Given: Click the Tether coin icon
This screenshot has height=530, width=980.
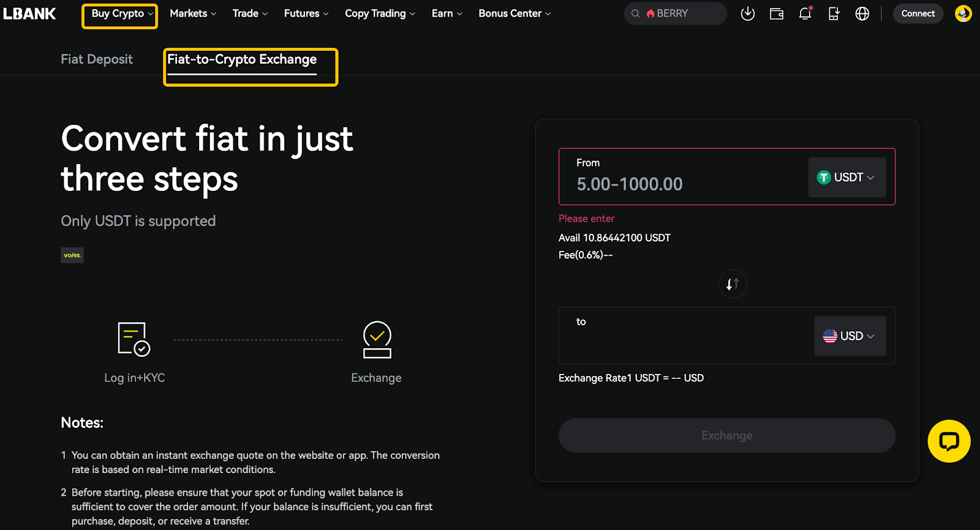Looking at the screenshot, I should [x=824, y=177].
